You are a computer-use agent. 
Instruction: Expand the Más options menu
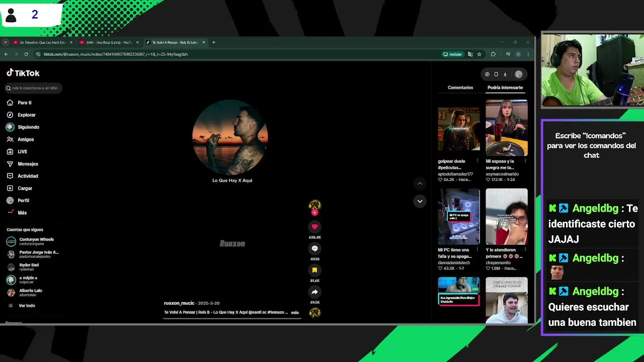(x=17, y=213)
